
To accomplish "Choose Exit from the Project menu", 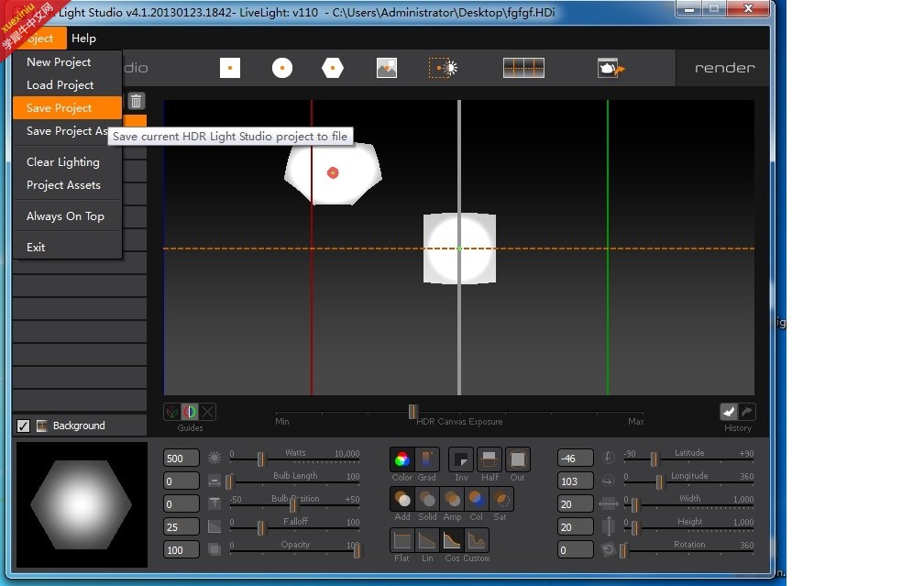I will coord(67,248).
